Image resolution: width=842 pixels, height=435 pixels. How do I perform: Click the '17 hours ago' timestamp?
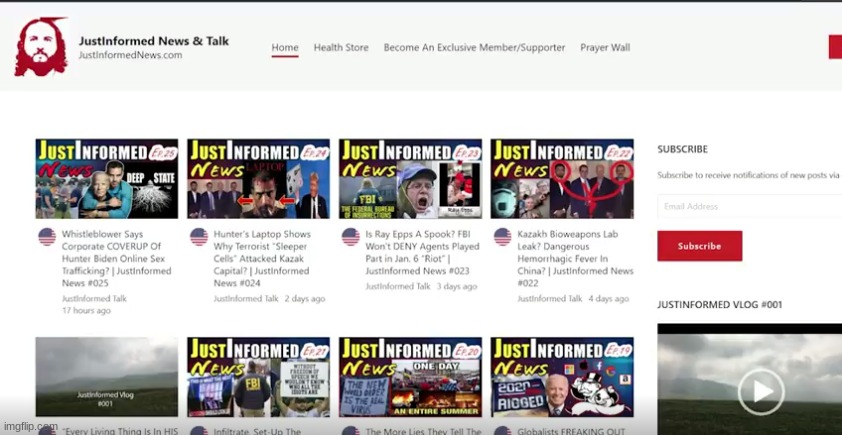[x=86, y=310]
